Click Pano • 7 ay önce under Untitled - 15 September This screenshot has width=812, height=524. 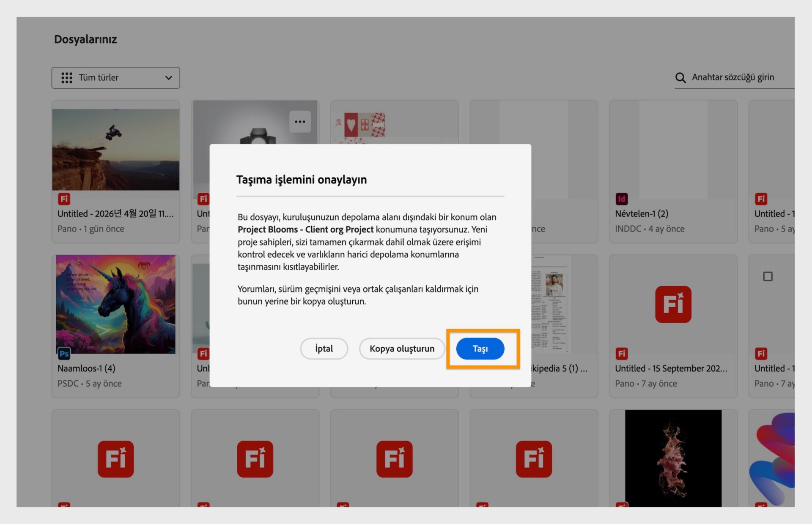click(646, 384)
